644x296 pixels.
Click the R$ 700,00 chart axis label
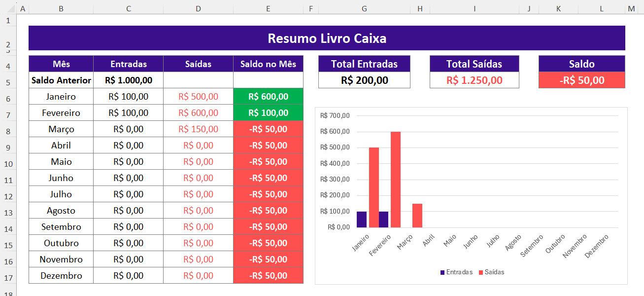pos(335,116)
